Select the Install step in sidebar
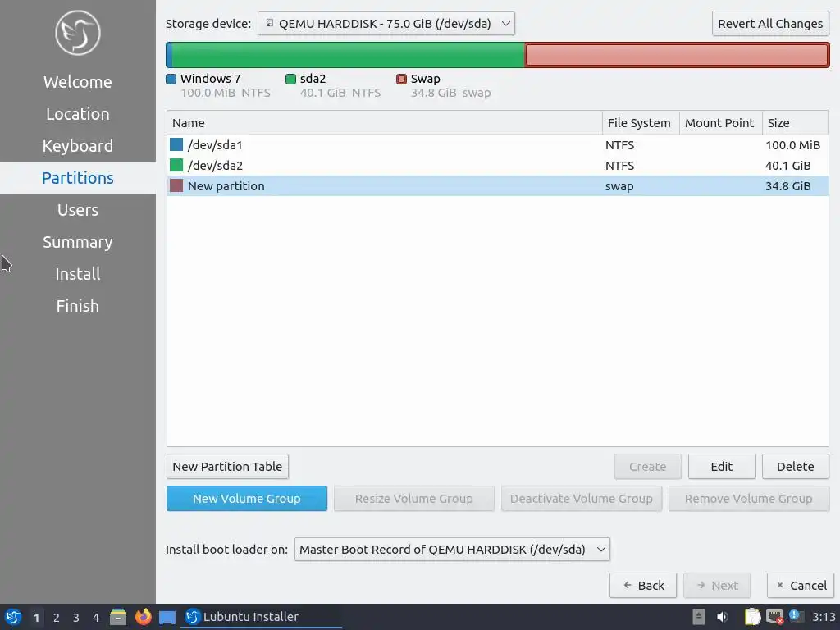The image size is (840, 630). point(78,274)
